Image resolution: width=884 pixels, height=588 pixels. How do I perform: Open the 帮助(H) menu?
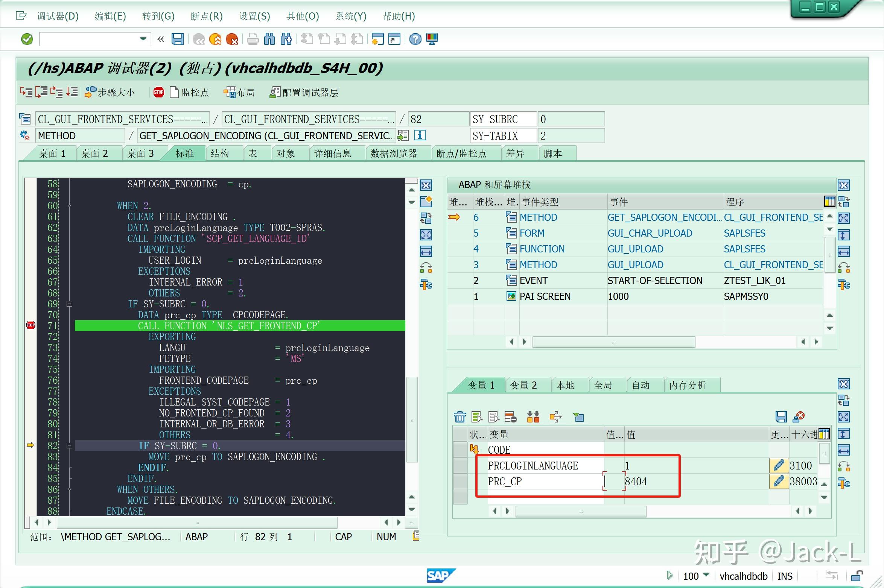[399, 16]
